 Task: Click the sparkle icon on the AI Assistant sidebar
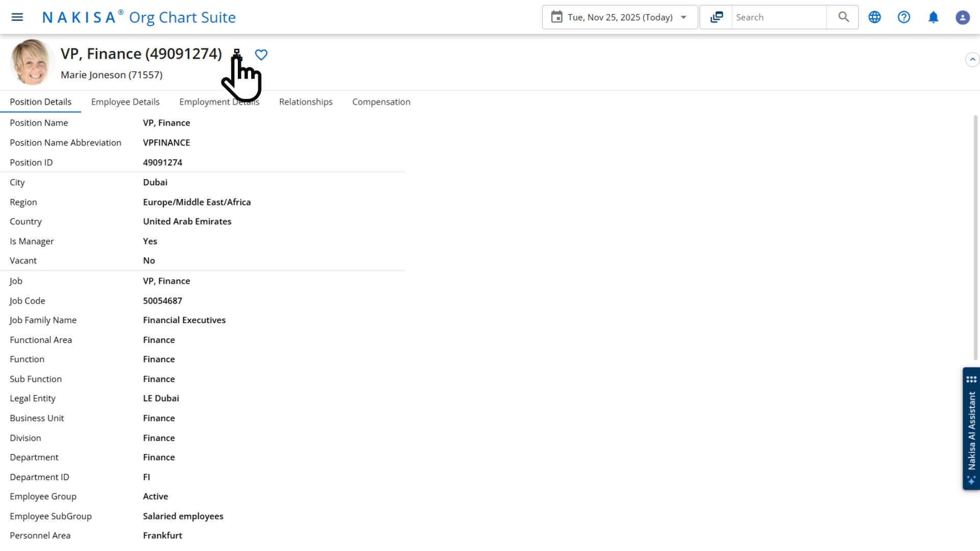pos(971,480)
